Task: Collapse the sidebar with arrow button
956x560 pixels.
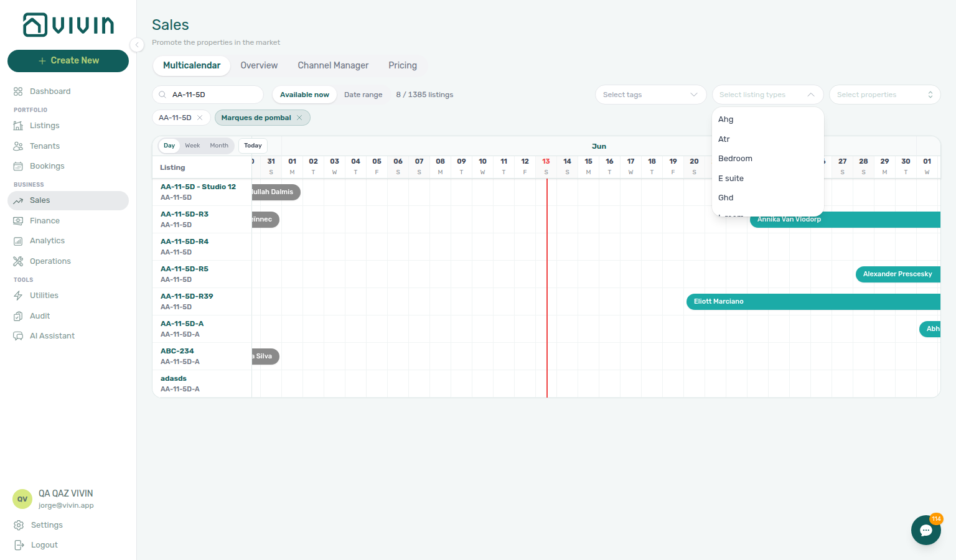Action: [x=137, y=44]
